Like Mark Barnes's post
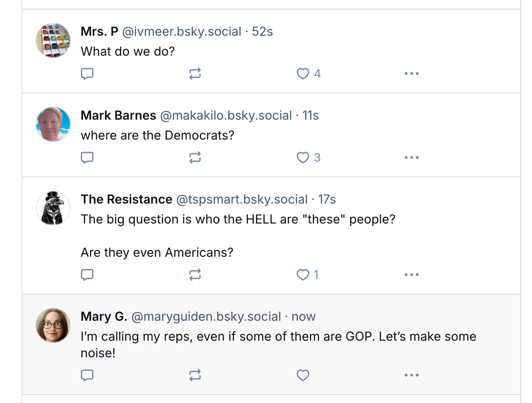 303,157
